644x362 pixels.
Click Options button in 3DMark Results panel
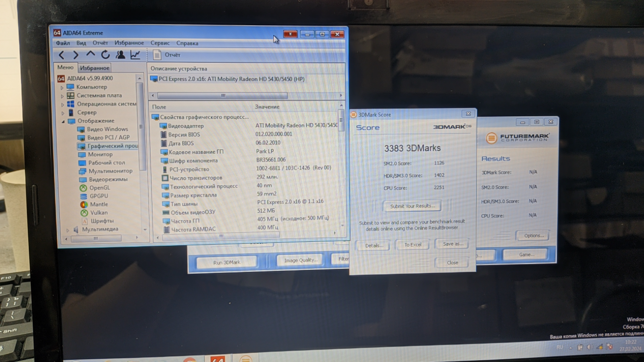(x=533, y=235)
